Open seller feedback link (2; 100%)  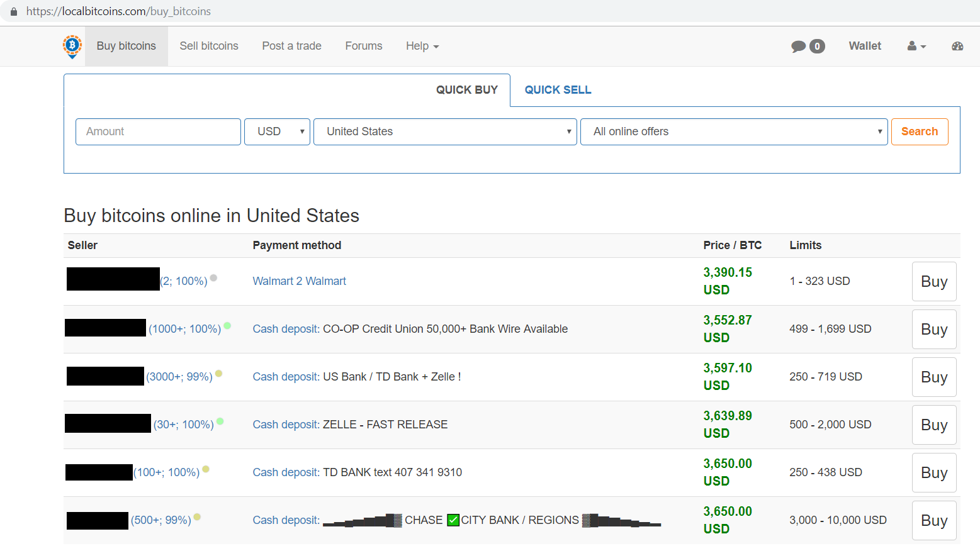coord(184,281)
